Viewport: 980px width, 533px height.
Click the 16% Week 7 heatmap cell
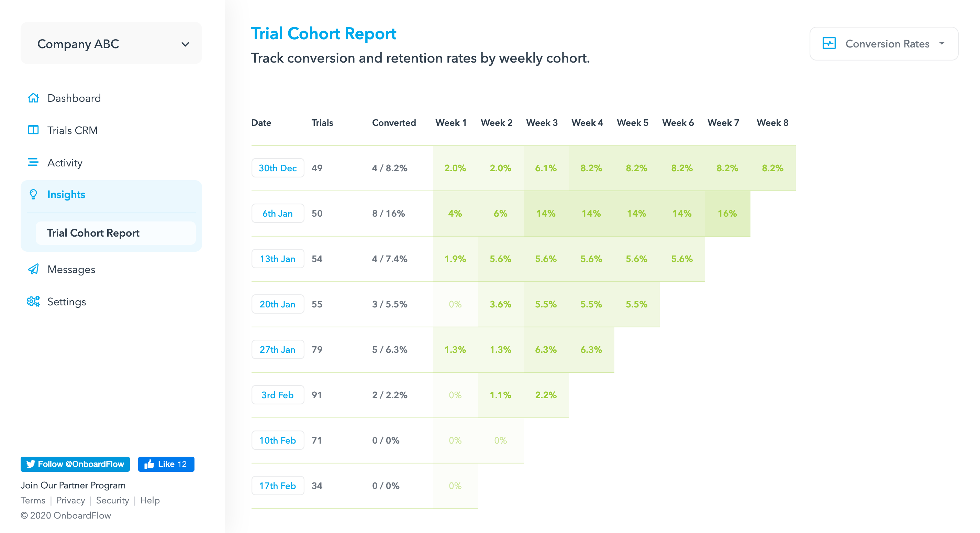coord(727,214)
